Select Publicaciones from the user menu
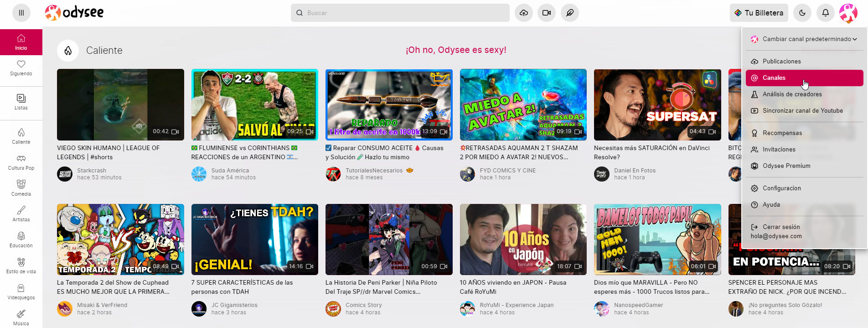 coord(804,62)
